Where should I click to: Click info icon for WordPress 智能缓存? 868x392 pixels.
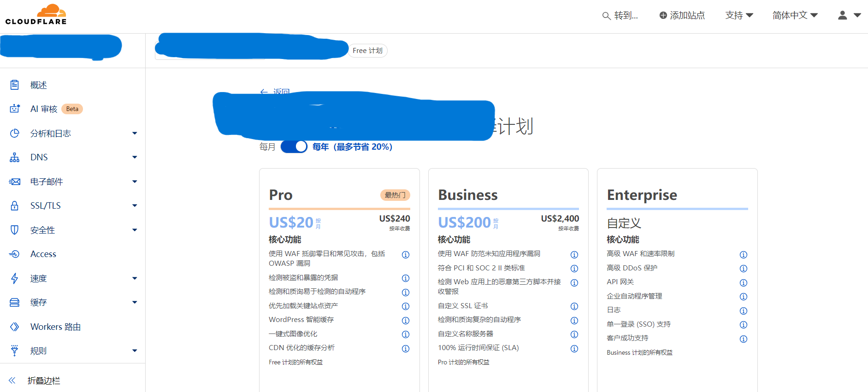click(x=406, y=321)
